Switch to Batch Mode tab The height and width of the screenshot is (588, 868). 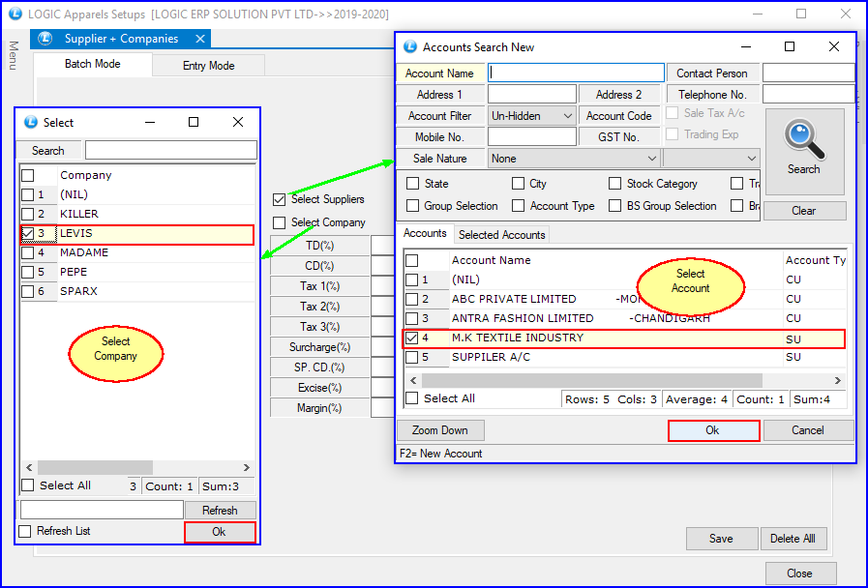[x=93, y=64]
